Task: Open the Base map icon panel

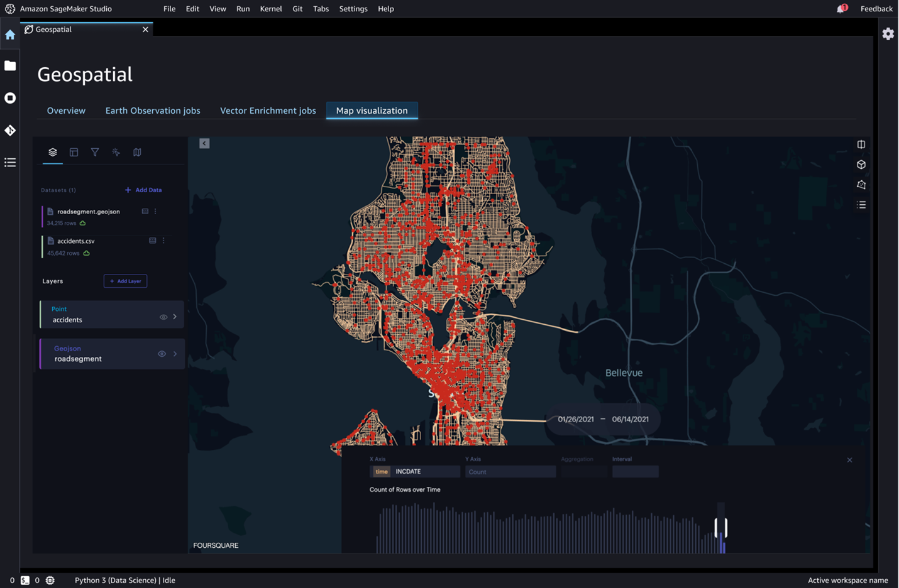Action: pyautogui.click(x=137, y=152)
